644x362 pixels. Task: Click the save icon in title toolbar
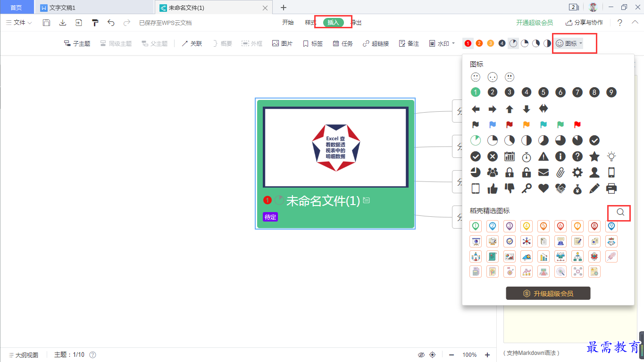(46, 23)
